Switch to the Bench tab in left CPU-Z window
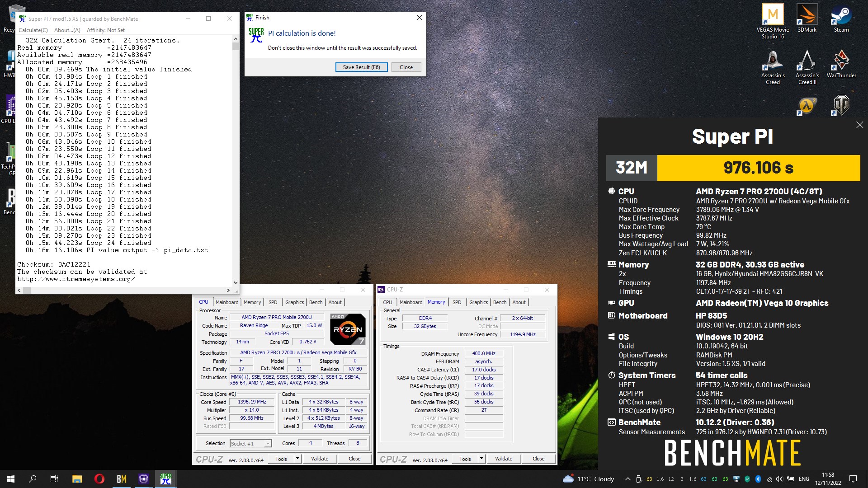 pos(316,302)
